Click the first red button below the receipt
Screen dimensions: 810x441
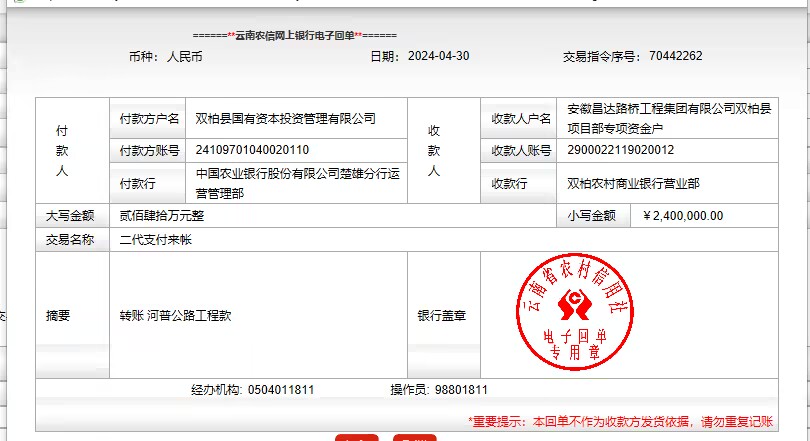pyautogui.click(x=356, y=438)
